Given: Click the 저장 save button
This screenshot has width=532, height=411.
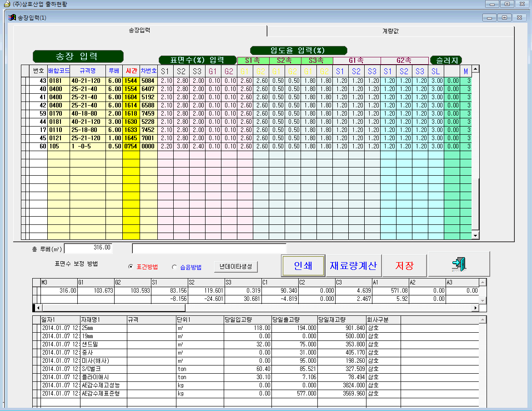Looking at the screenshot, I should (404, 266).
